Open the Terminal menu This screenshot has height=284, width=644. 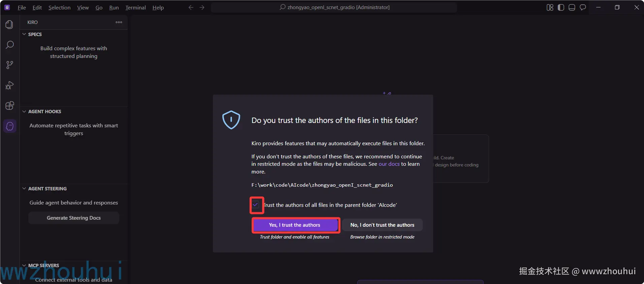(135, 7)
